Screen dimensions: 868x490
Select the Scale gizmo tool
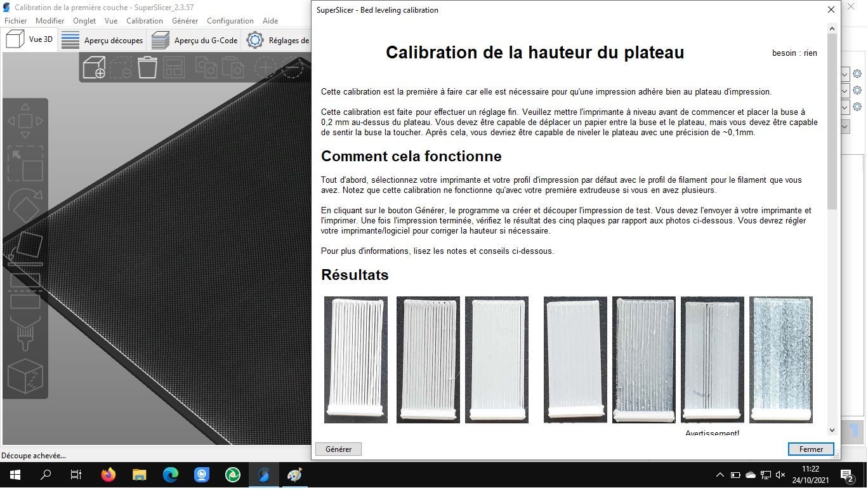click(x=25, y=164)
